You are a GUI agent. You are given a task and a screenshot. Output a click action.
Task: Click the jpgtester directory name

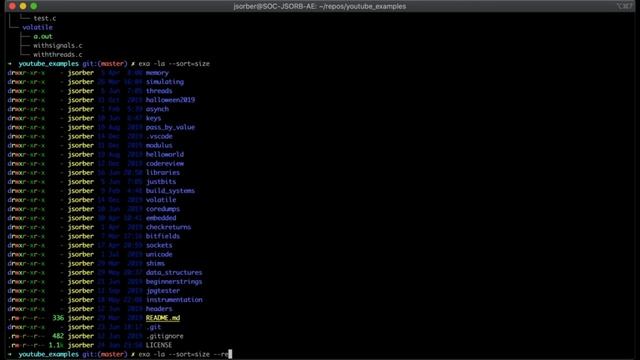pyautogui.click(x=163, y=291)
